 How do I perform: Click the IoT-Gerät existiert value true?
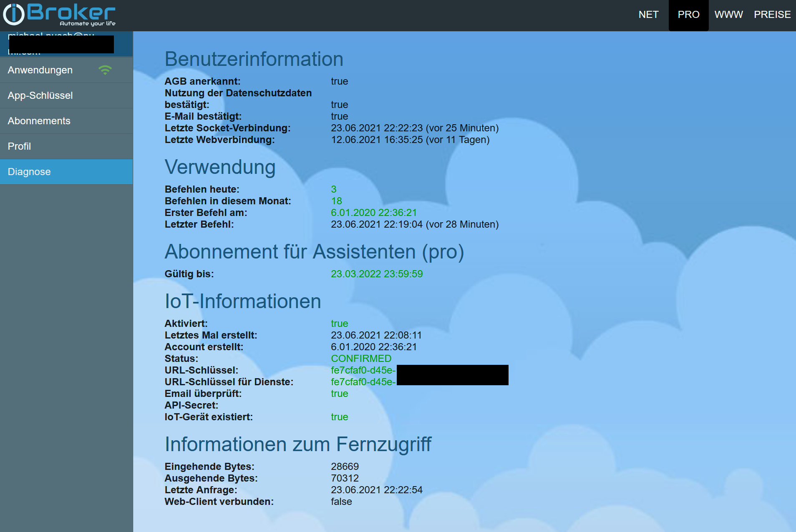pos(339,417)
